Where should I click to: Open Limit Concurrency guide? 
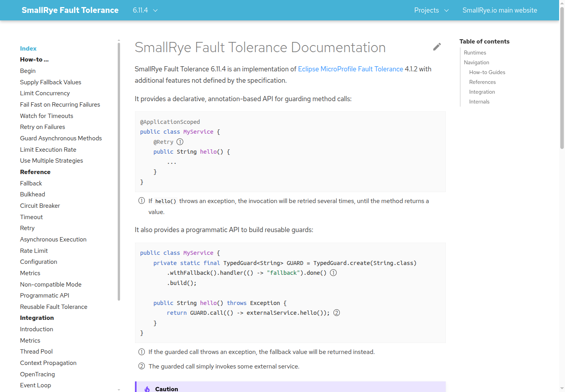click(45, 93)
